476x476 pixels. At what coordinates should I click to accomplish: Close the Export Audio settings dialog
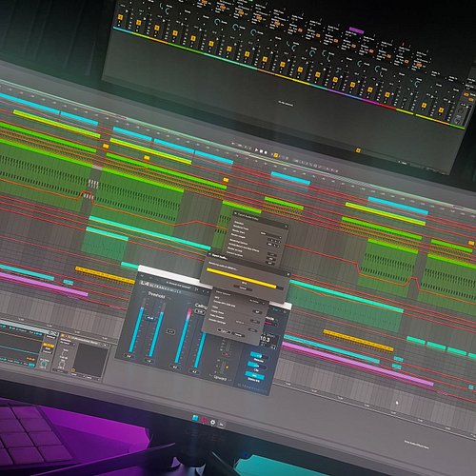coord(286,227)
